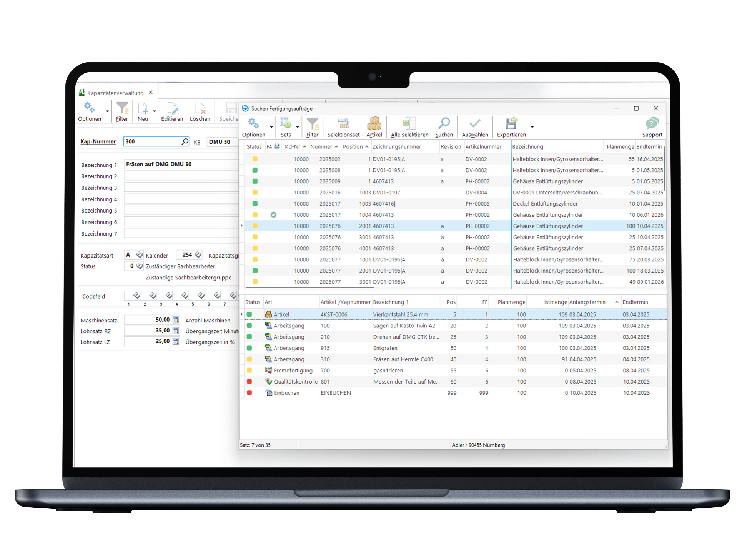Click into the Bezeichnung 2 field
The image size is (747, 560).
(x=181, y=176)
